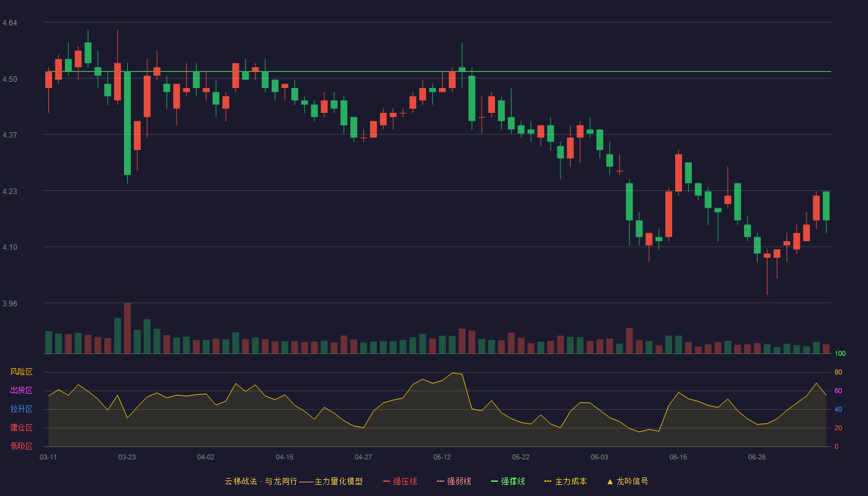Toggle the 强弱线 legend item
This screenshot has width=868, height=496.
tap(454, 481)
